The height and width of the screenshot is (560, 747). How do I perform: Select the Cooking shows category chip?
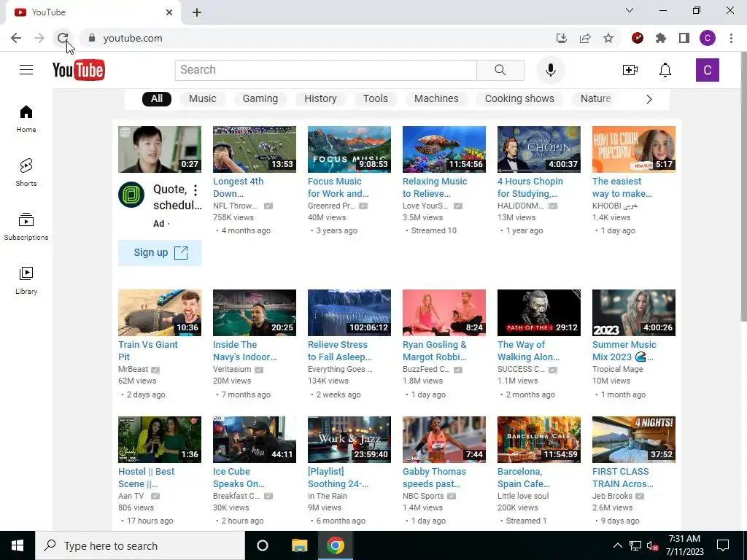pos(519,98)
